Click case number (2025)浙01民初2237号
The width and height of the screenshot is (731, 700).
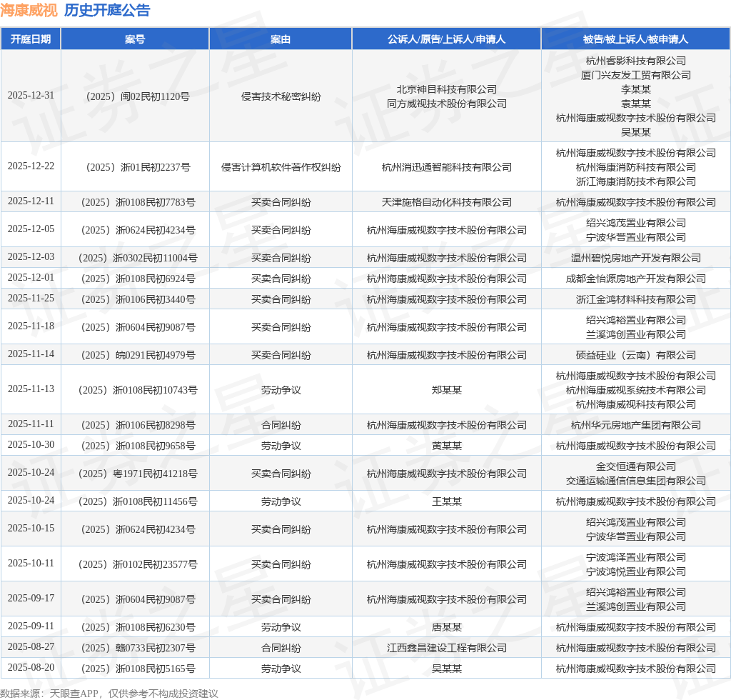coord(135,167)
